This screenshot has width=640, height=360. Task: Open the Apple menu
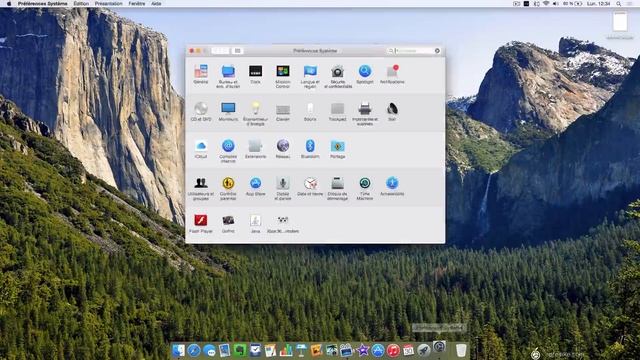[9, 4]
